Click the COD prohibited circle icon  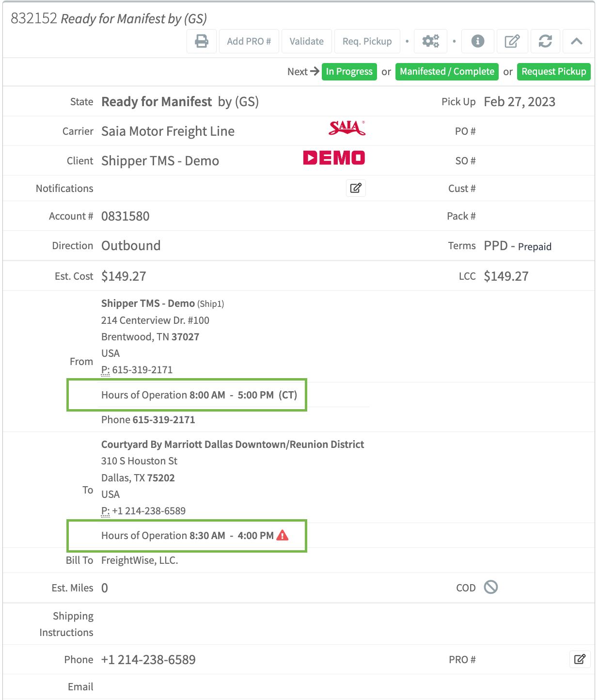coord(491,587)
